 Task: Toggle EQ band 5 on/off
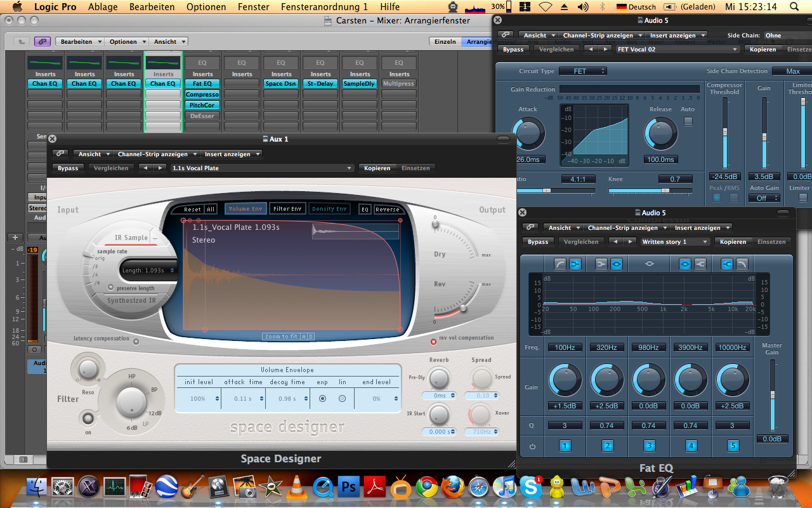tap(733, 446)
